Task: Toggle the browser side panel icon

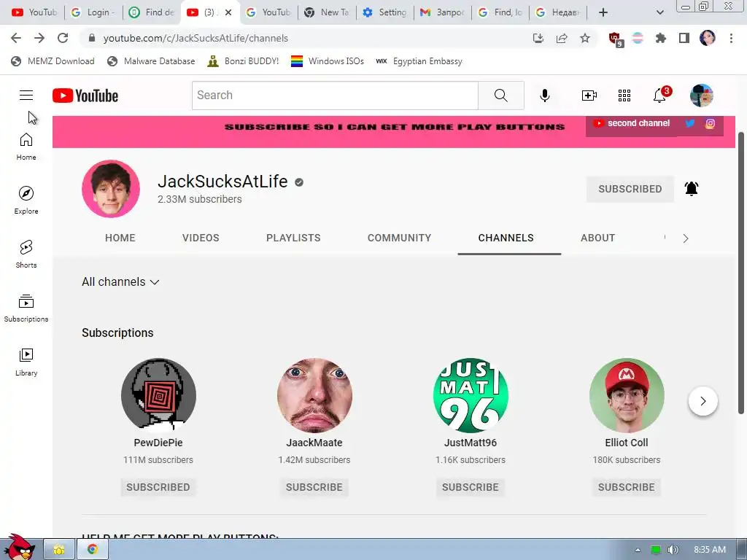Action: pyautogui.click(x=684, y=38)
